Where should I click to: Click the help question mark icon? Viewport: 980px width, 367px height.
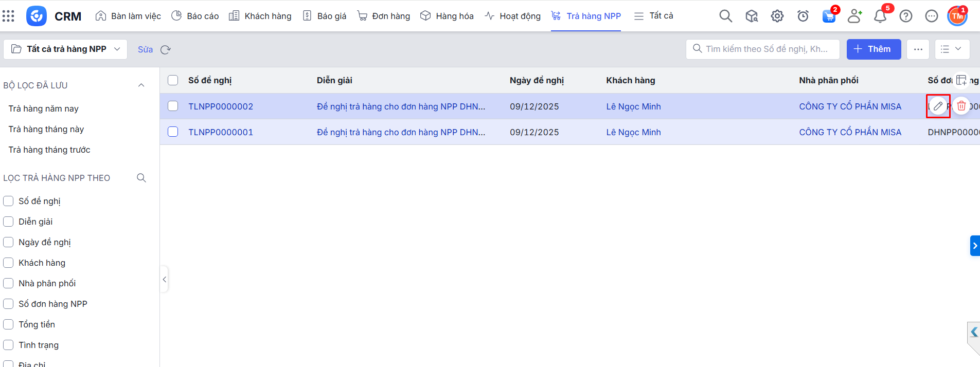click(x=905, y=16)
